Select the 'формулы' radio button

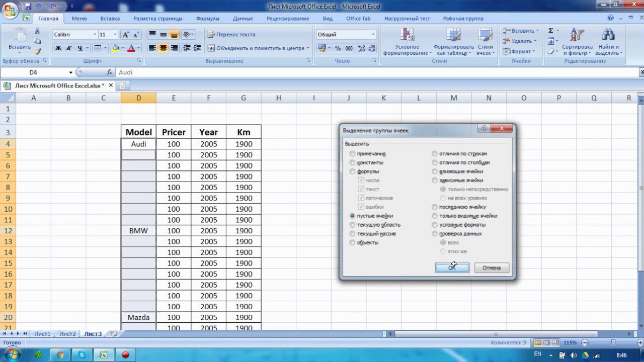tap(352, 171)
